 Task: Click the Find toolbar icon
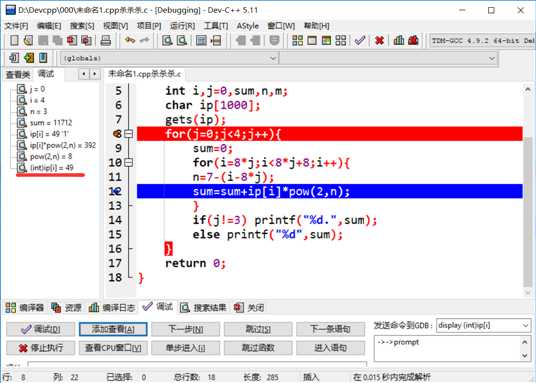[x=167, y=41]
